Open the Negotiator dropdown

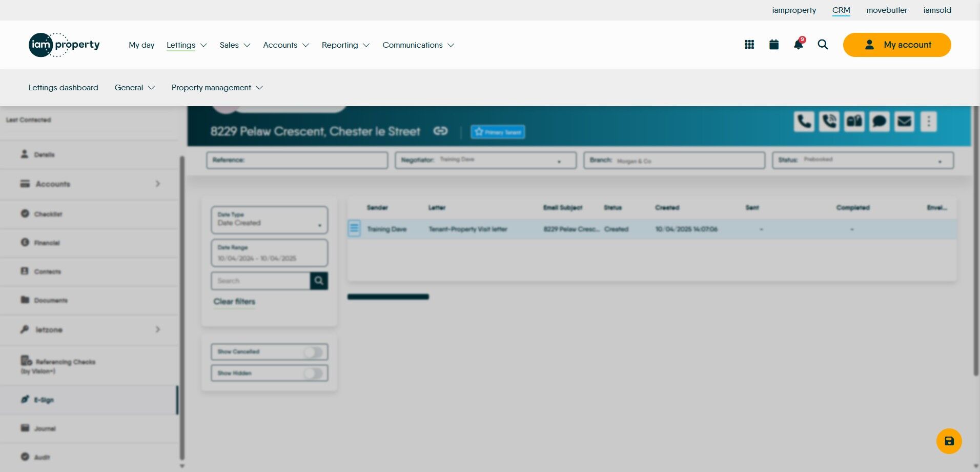[x=485, y=160]
